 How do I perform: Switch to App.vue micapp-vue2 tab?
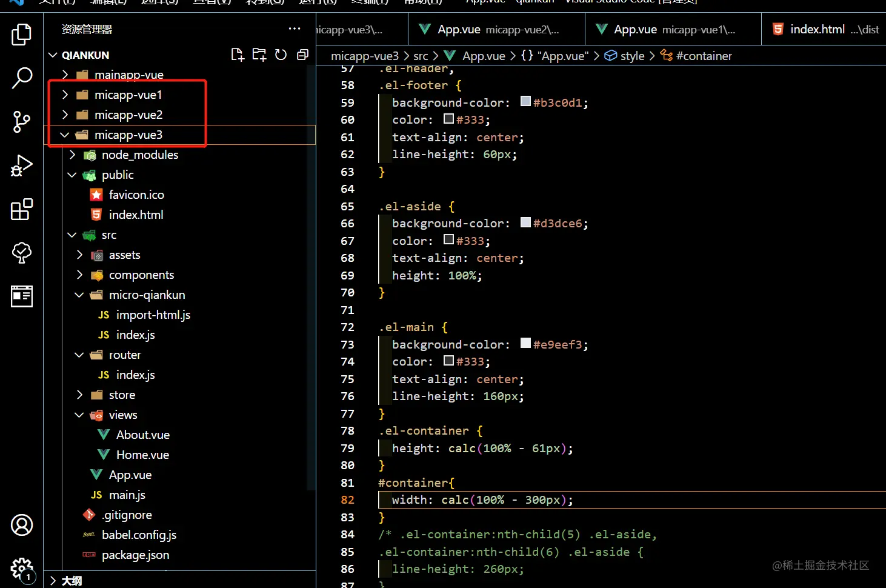(x=497, y=29)
